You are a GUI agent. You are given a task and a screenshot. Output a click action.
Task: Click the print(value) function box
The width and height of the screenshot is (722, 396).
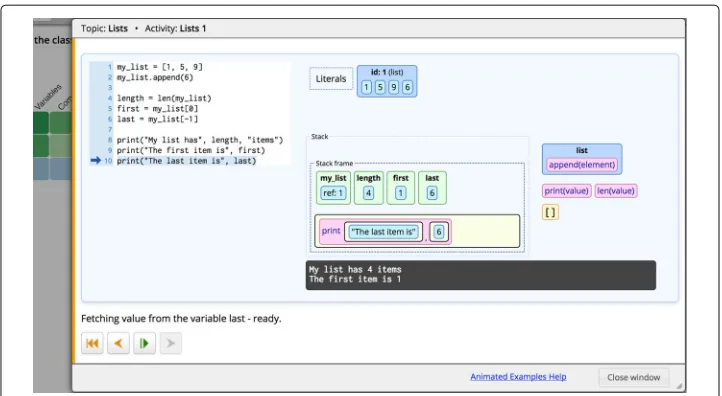pyautogui.click(x=566, y=191)
